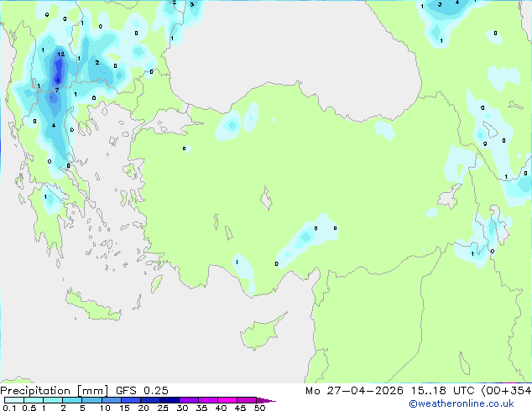
Task: Click the legend tick label "0.1"
Action: pyautogui.click(x=9, y=408)
